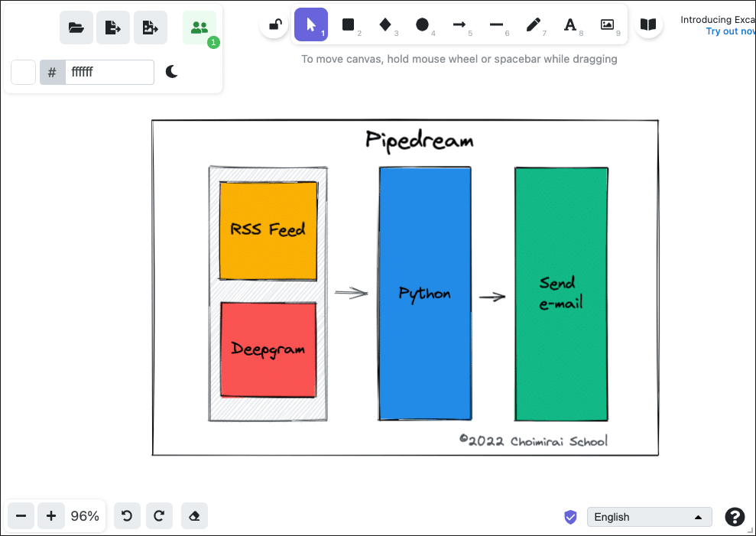Toggle the lock tool padlock
Screen dimensions: 756x536
coord(274,24)
